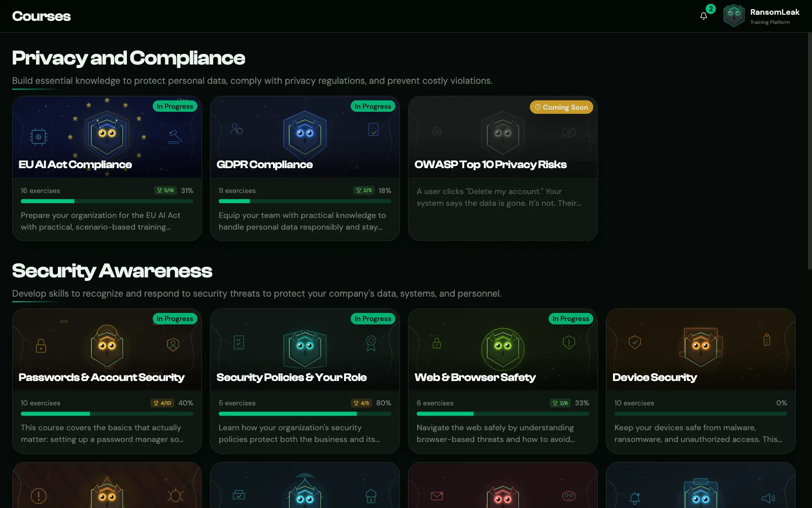Click the RansomLeak Training Platform label

[x=774, y=16]
